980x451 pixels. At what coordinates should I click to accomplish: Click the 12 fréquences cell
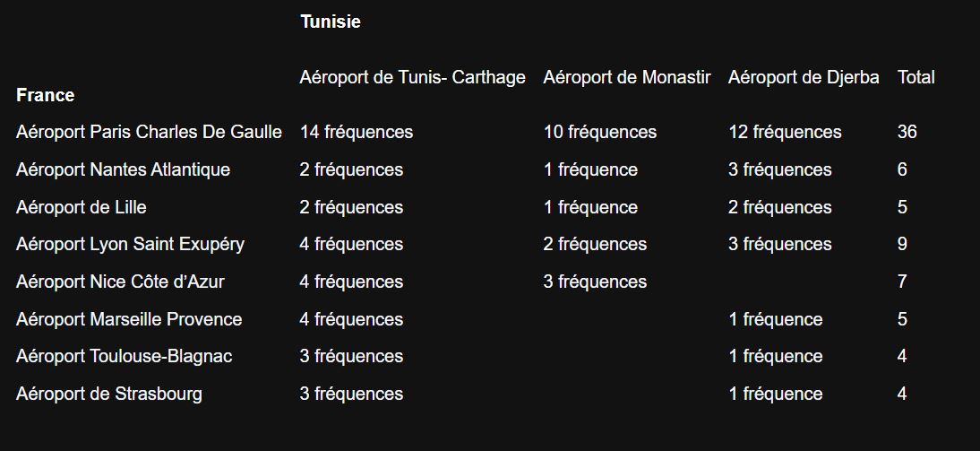click(x=785, y=133)
